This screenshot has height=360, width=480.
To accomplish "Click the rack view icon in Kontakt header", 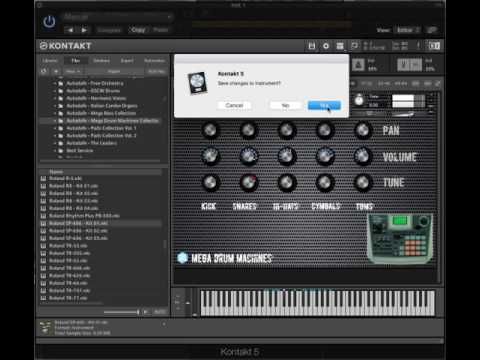I will (340, 46).
